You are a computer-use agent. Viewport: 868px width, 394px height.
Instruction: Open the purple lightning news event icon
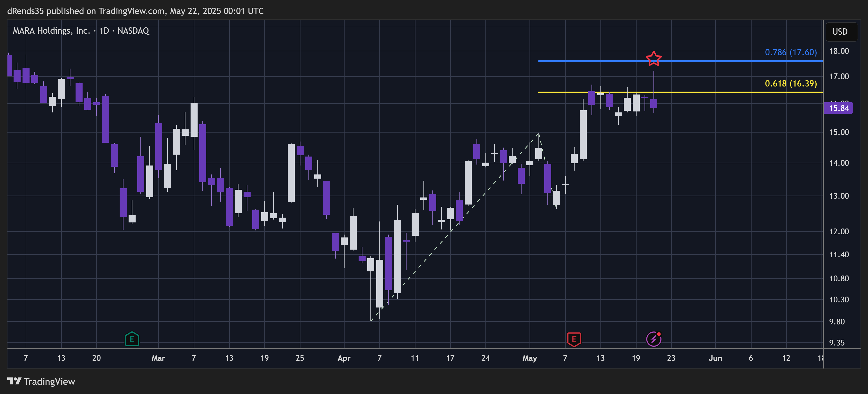[654, 339]
